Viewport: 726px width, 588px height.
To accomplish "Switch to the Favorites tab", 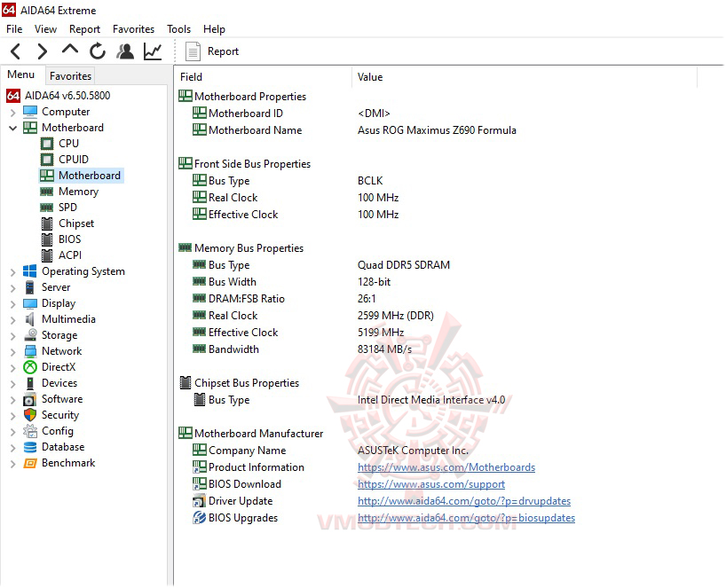I will pos(70,76).
